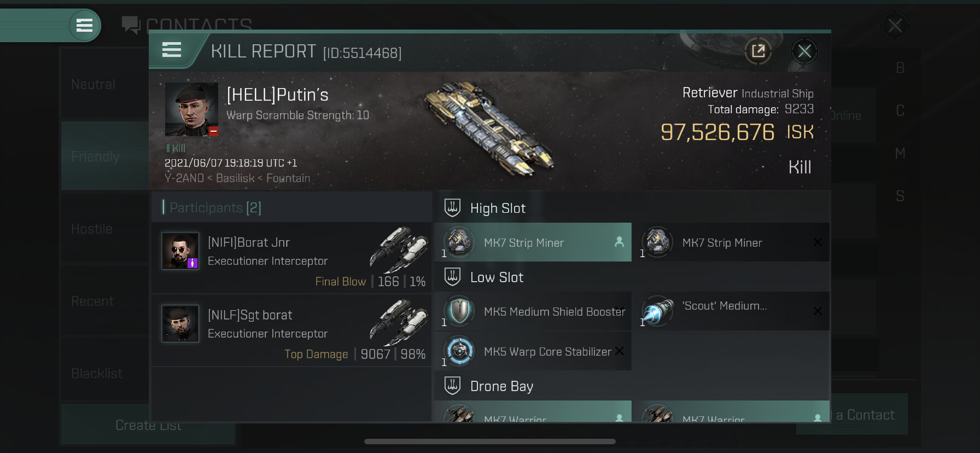Screen dimensions: 980x453
Task: Open the Kill Report hamburger menu
Action: 172,50
